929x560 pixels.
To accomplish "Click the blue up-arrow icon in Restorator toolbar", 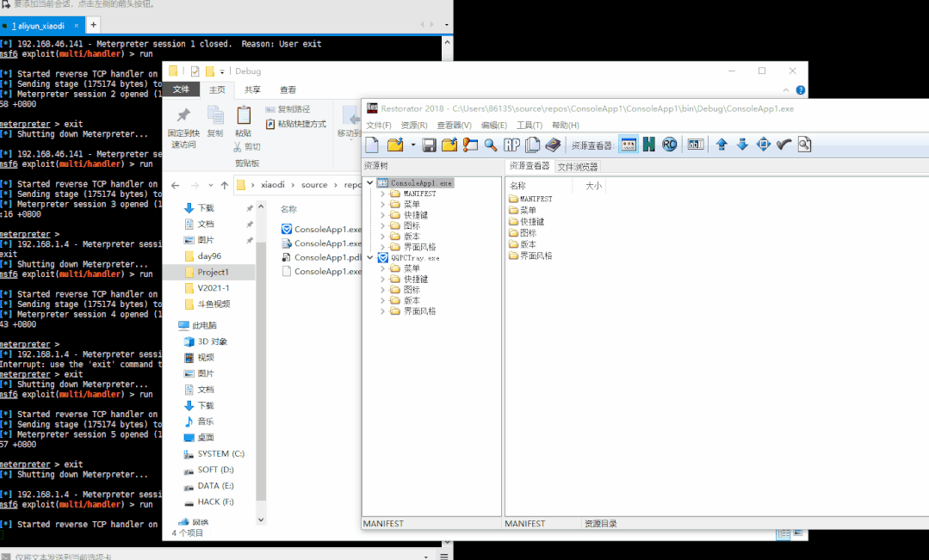I will pyautogui.click(x=722, y=145).
